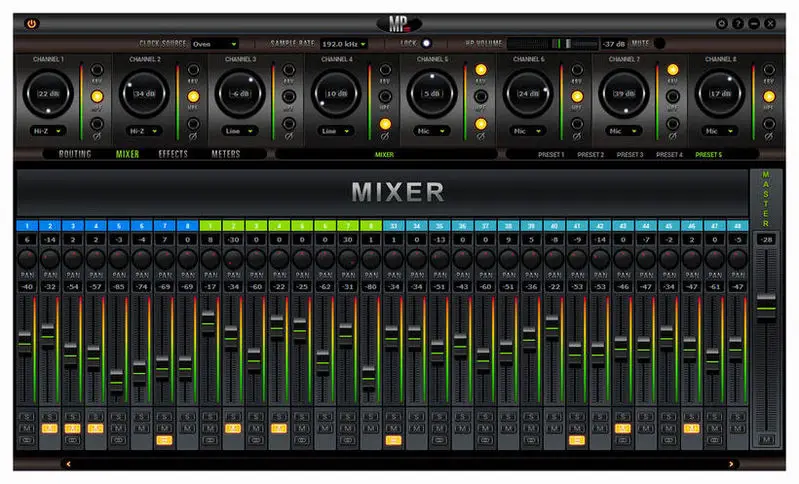Open the Clock Source dropdown

[x=214, y=44]
